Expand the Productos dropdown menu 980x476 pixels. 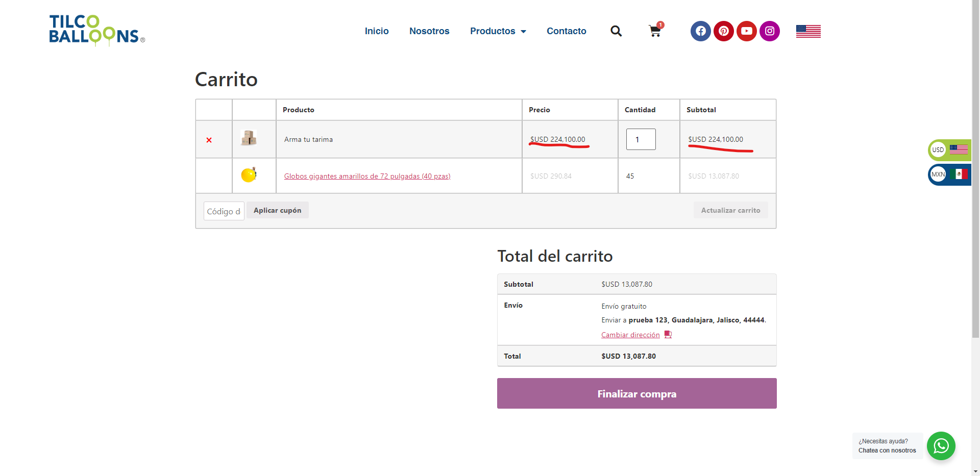click(498, 31)
